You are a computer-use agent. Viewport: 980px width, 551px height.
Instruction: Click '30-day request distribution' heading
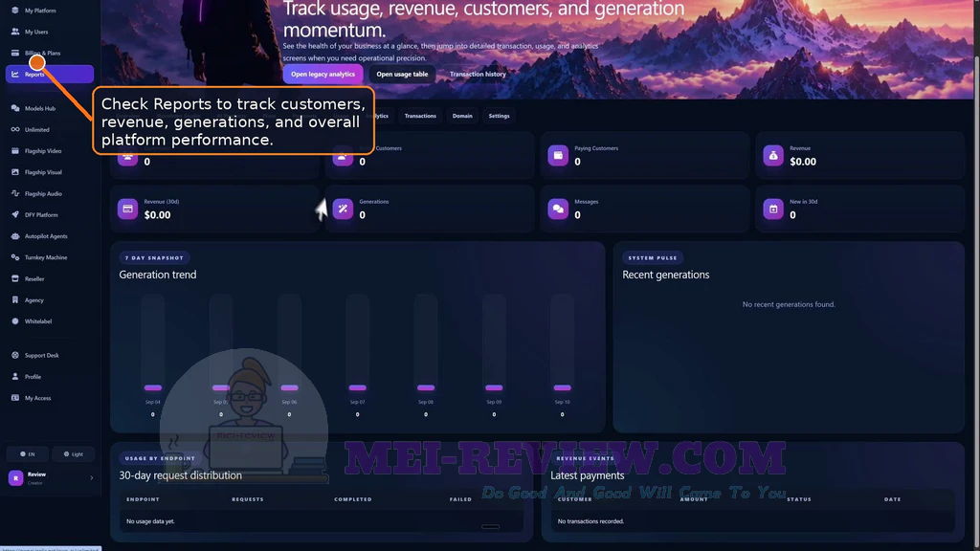point(180,476)
